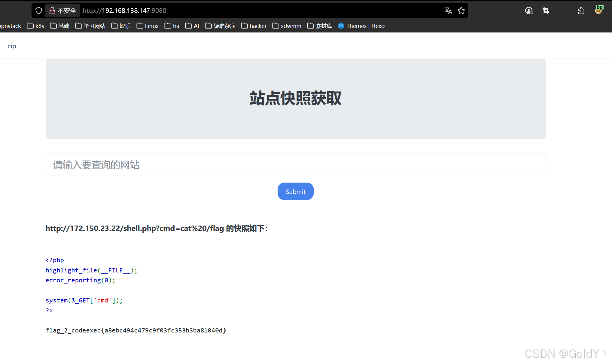The image size is (612, 364).
Task: Focus the website query input field
Action: (x=295, y=165)
